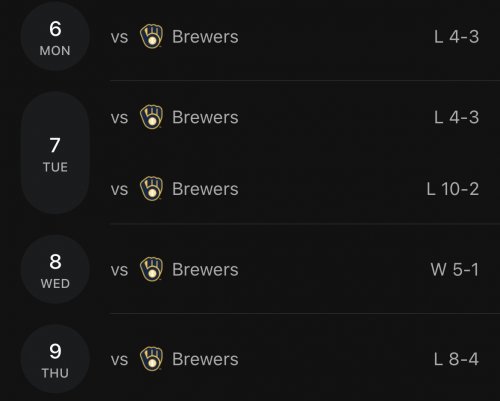Tap Brewers team name on Wednesday row
The width and height of the screenshot is (500, 401).
coord(205,269)
